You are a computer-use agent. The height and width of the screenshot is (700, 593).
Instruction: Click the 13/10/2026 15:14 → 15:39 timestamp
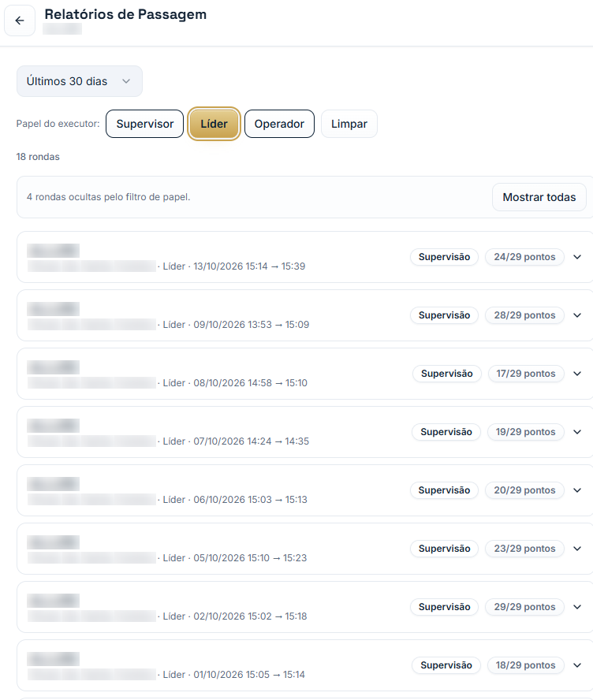coord(249,266)
